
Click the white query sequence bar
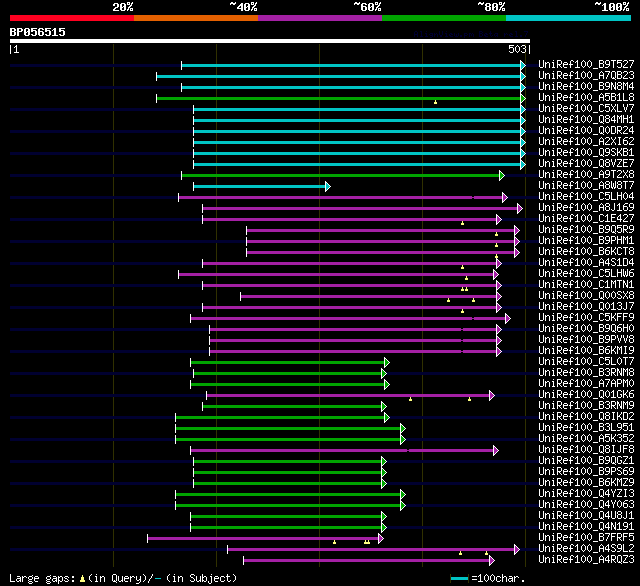point(270,41)
